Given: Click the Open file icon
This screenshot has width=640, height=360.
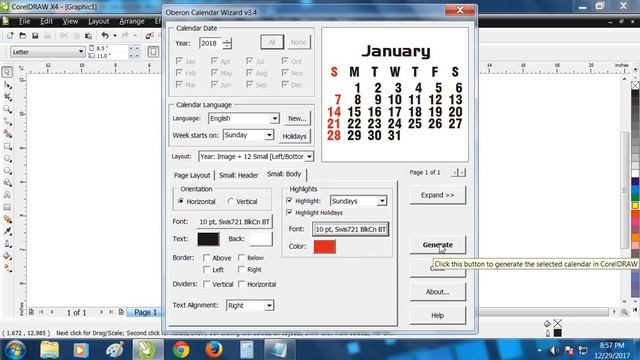Looking at the screenshot, I should click(x=23, y=36).
